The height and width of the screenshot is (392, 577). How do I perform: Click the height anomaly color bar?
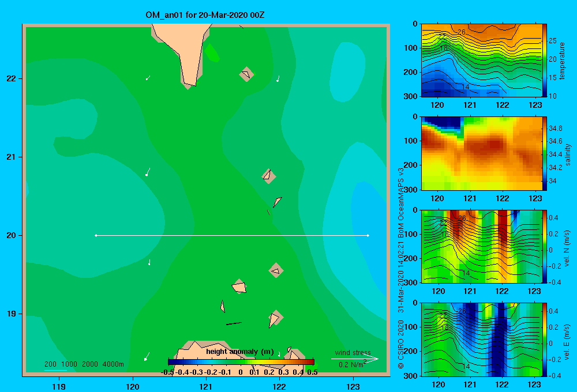click(241, 362)
